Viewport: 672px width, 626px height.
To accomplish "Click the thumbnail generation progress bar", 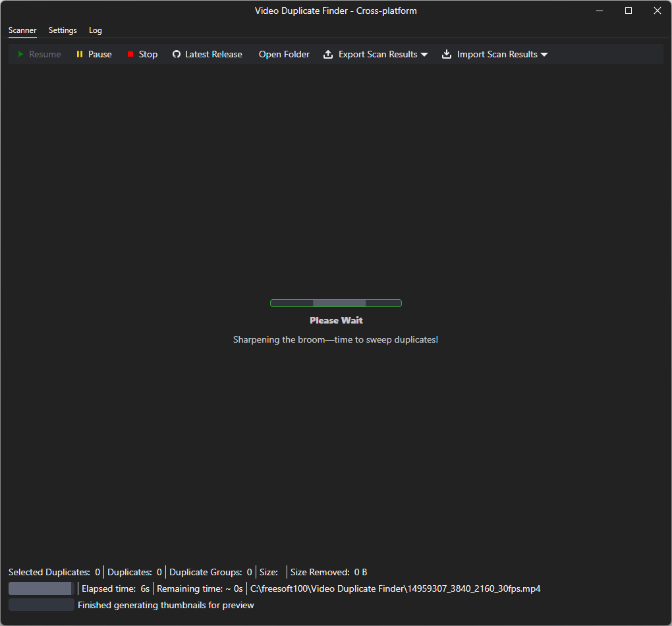I will [x=41, y=605].
